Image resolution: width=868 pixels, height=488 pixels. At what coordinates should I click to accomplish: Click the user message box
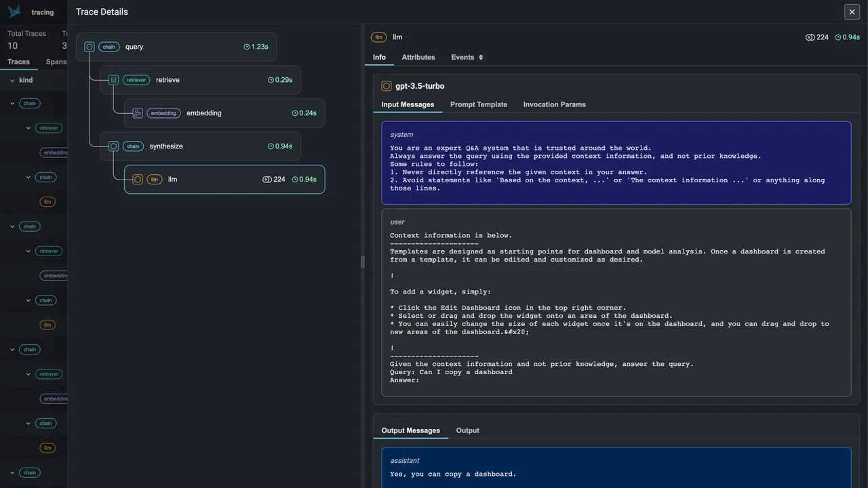(616, 302)
